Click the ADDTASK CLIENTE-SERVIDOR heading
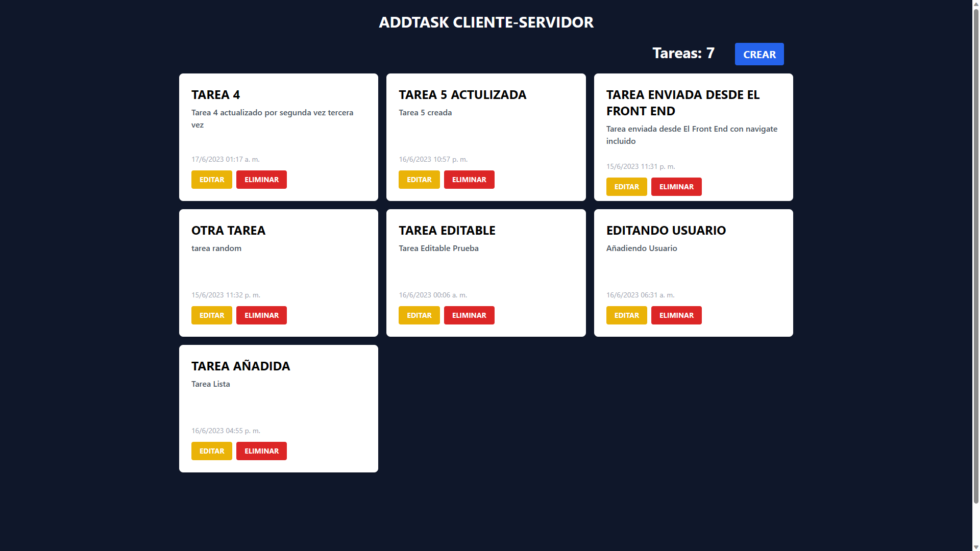The width and height of the screenshot is (980, 551). tap(486, 22)
